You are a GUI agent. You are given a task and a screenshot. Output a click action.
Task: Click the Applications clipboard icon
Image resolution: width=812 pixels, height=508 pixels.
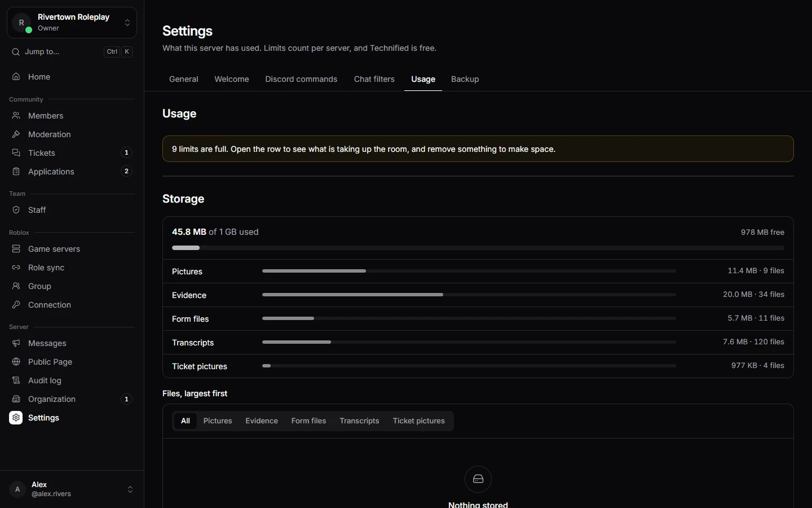point(16,172)
